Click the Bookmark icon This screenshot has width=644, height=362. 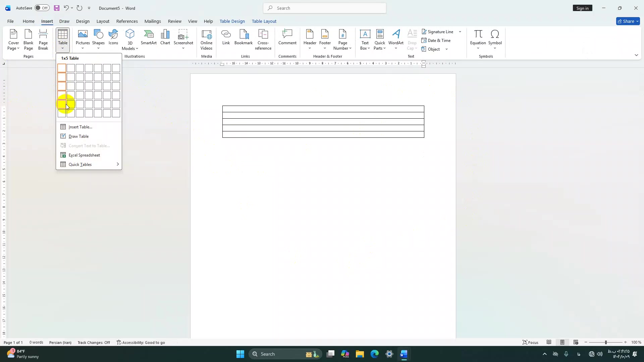[244, 37]
